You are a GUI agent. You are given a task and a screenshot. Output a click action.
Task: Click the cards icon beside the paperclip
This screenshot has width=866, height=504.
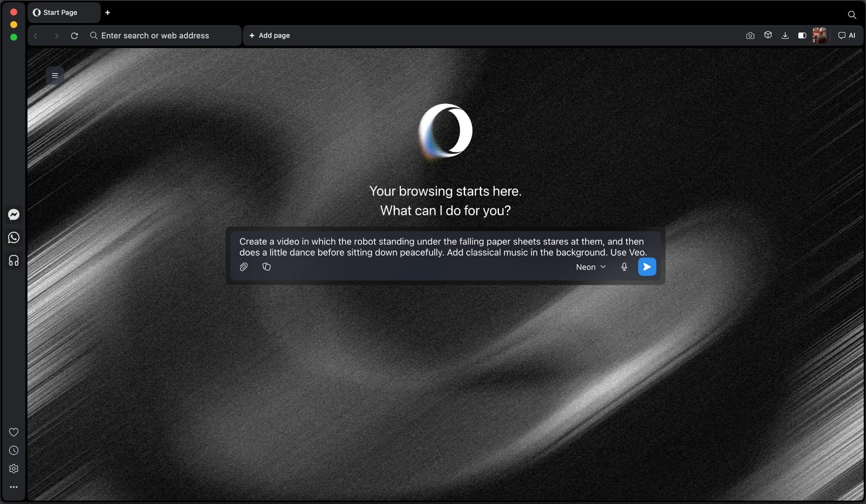(266, 267)
